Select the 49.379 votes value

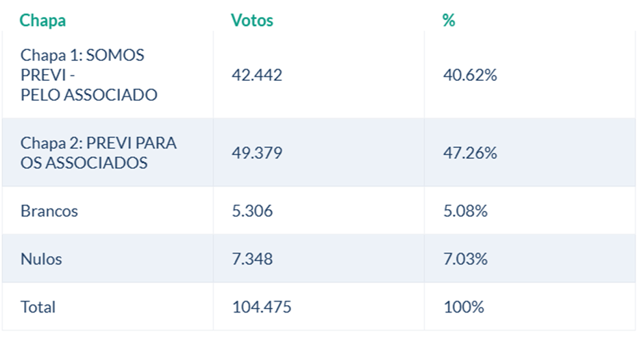coord(257,153)
